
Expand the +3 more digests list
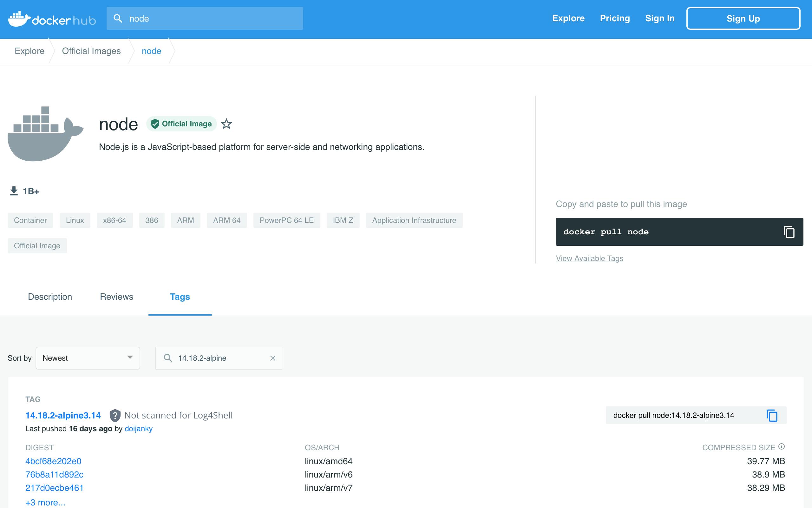tap(45, 503)
